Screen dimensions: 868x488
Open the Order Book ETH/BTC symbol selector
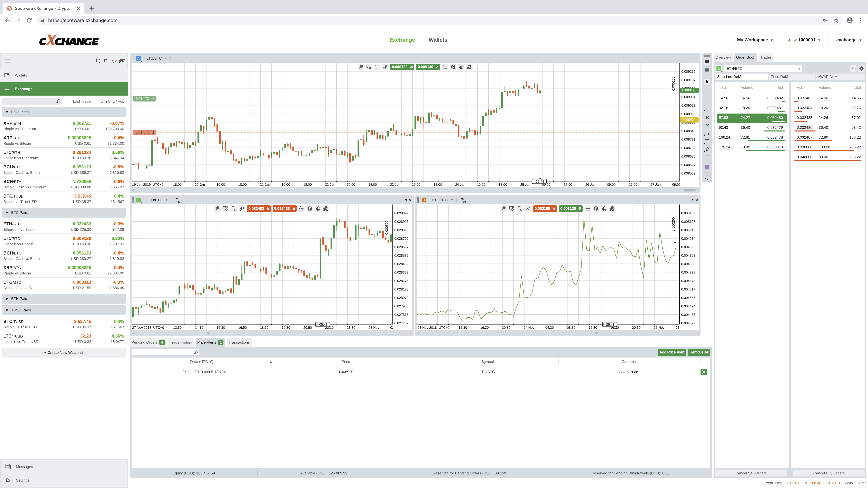(x=763, y=68)
